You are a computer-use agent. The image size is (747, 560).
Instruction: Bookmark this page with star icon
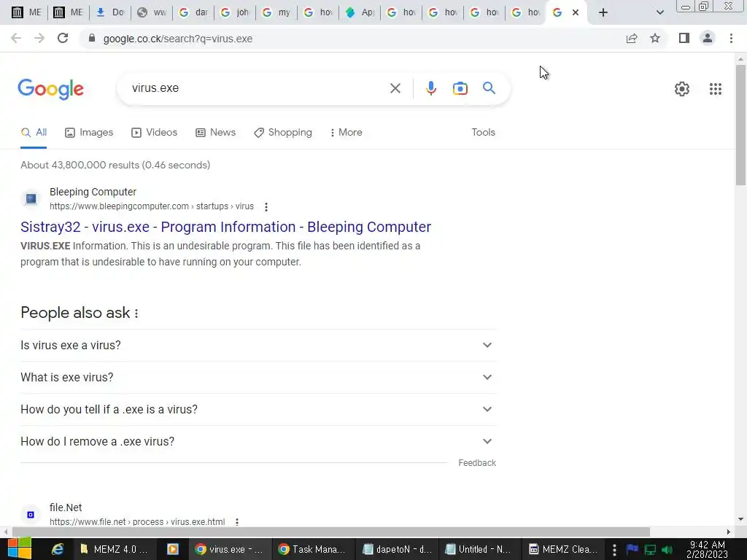tap(656, 38)
